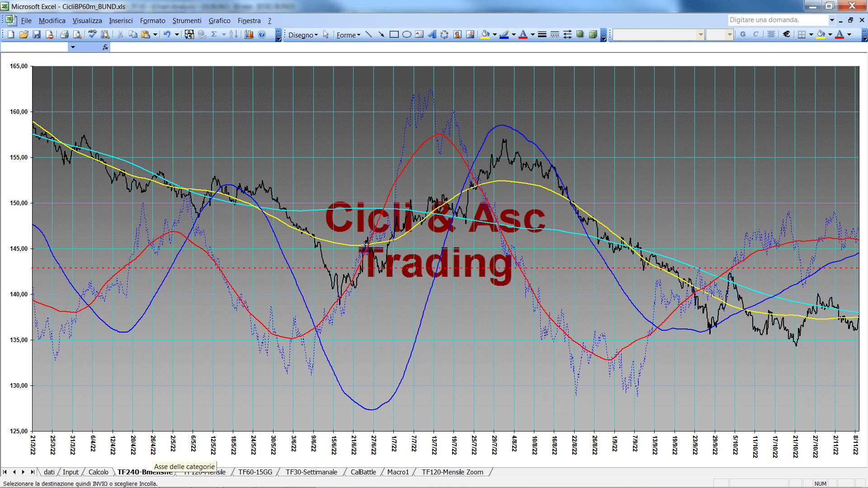
Task: Click the Dash Style icon
Action: pos(555,34)
